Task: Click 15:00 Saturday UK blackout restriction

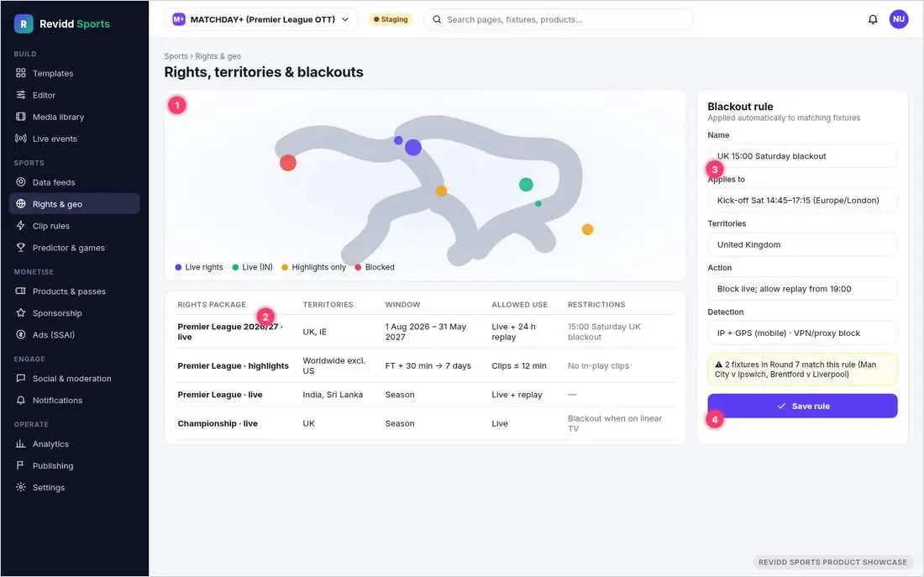Action: [x=604, y=332]
